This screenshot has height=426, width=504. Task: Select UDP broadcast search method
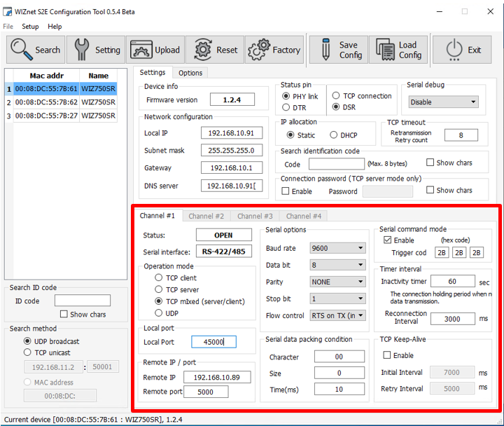27,341
